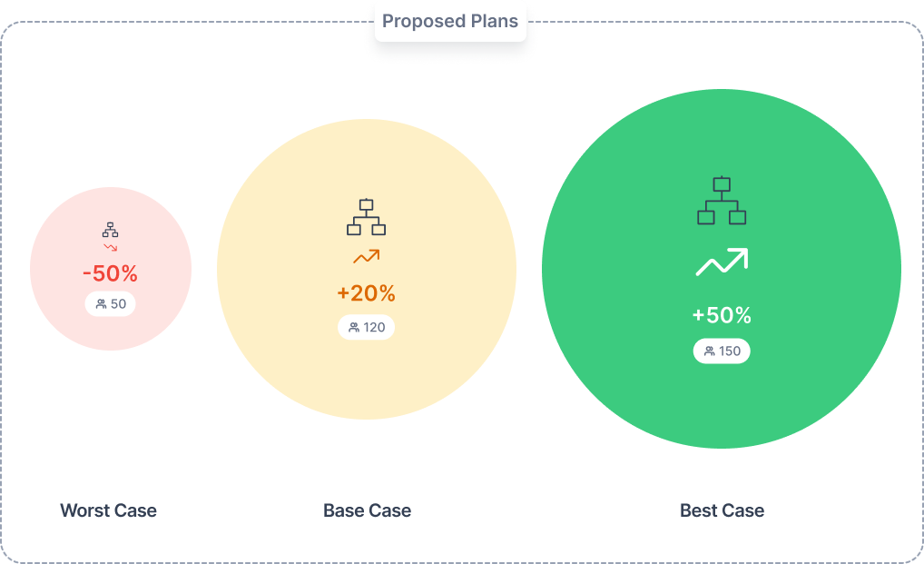Click the +50% percentage text
Image resolution: width=924 pixels, height=564 pixels.
click(722, 315)
